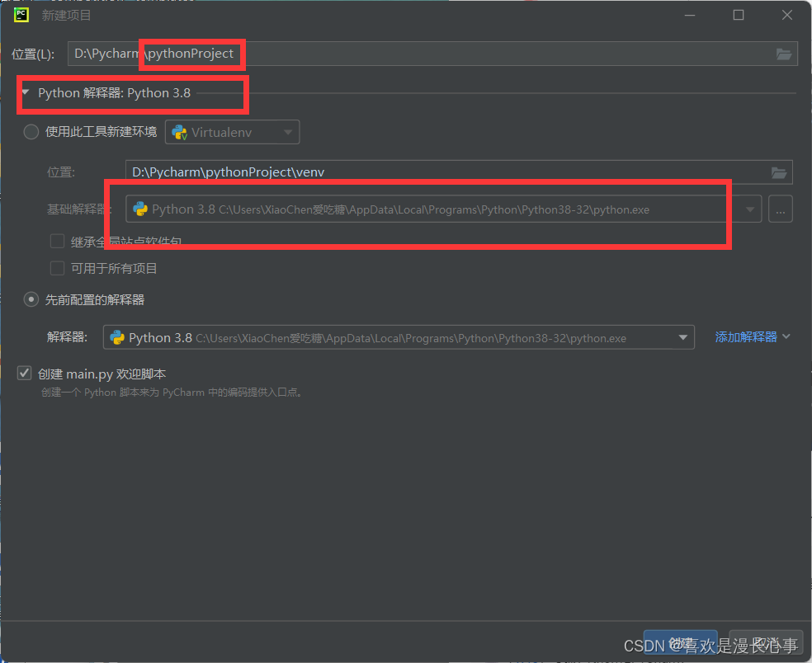812x663 pixels.
Task: Click the description text about main.py entry point
Action: point(172,393)
